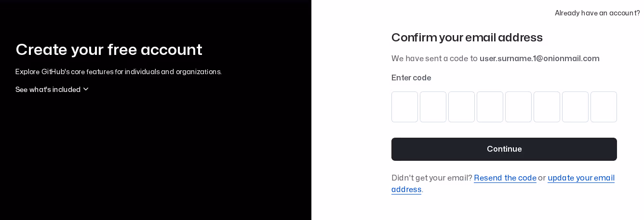Open the update your email address link
This screenshot has height=220, width=644.
[580, 178]
